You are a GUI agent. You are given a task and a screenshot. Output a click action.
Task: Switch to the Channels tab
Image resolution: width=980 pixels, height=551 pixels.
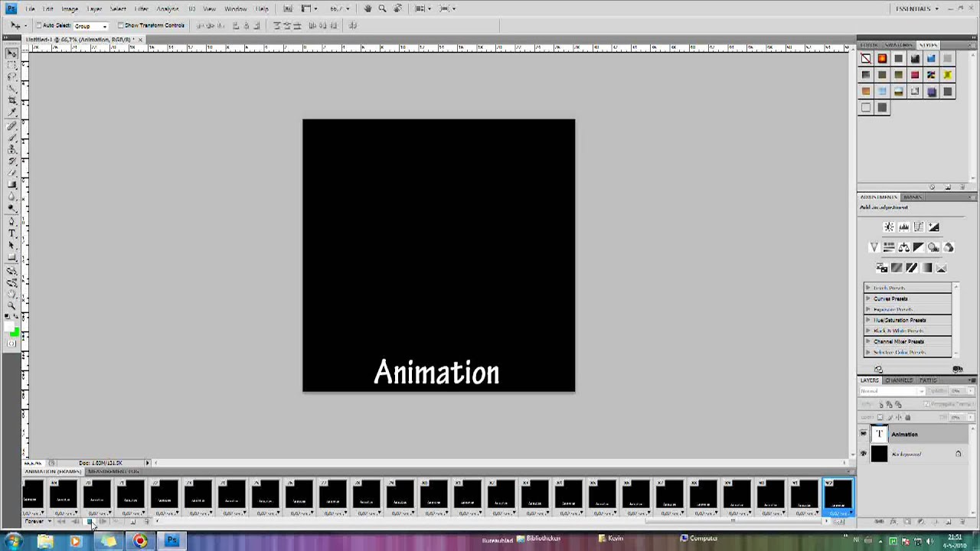(900, 380)
